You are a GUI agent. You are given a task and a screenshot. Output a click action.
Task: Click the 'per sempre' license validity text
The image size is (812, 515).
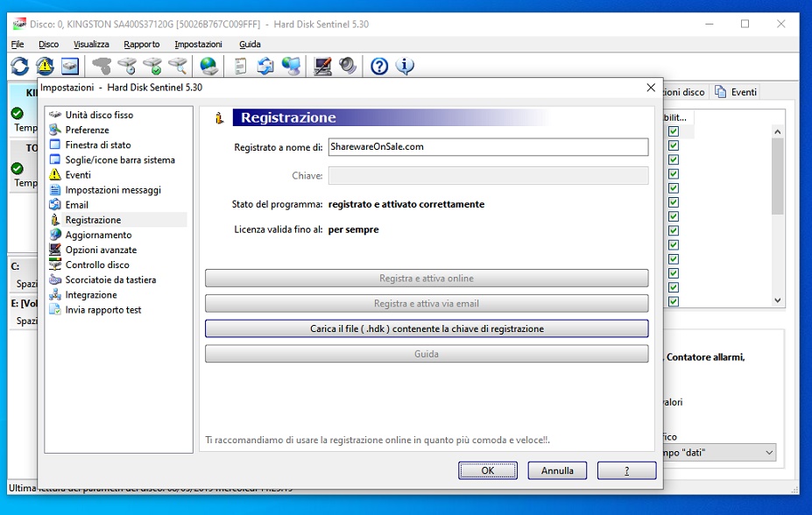(x=353, y=229)
